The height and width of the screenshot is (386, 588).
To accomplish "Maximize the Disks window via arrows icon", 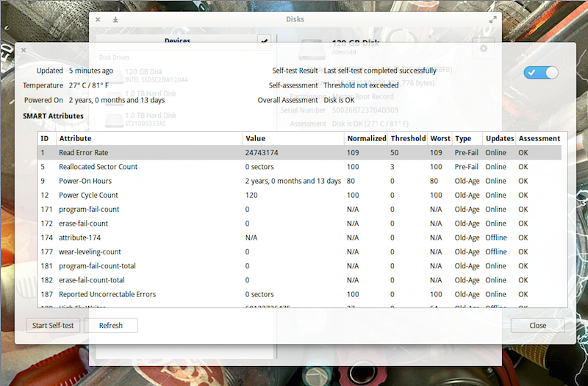I will coord(492,20).
